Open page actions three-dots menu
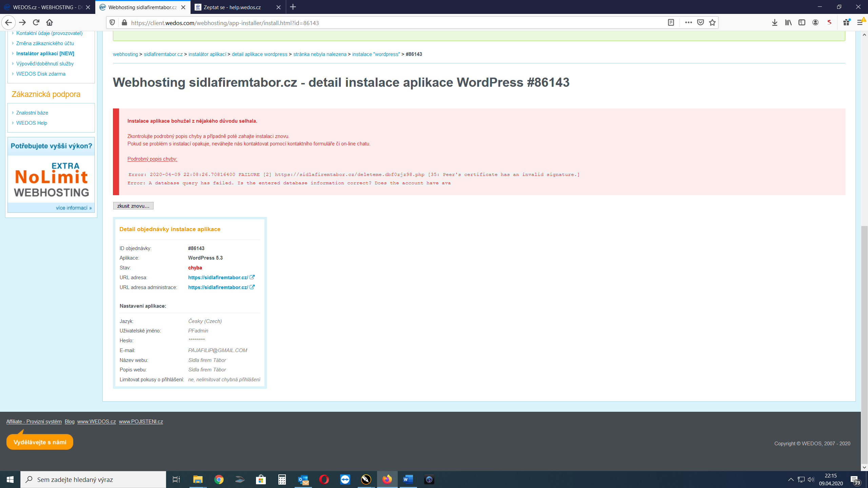Image resolution: width=868 pixels, height=488 pixels. pos(688,23)
